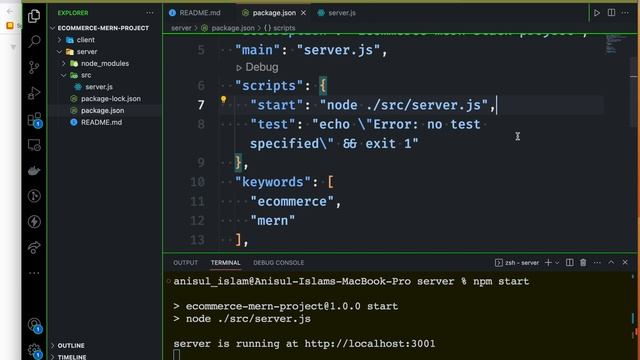The height and width of the screenshot is (360, 640).
Task: Open README.md in file tree
Action: point(101,122)
